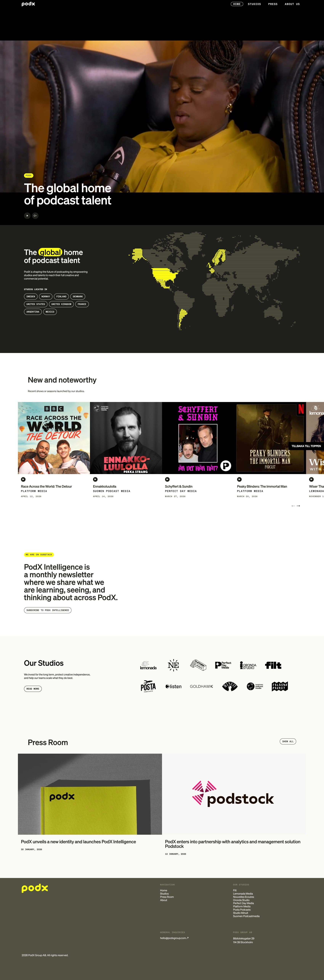This screenshot has height=980, width=324.
Task: Click the carousel next (right) arrow
Action: [x=298, y=506]
